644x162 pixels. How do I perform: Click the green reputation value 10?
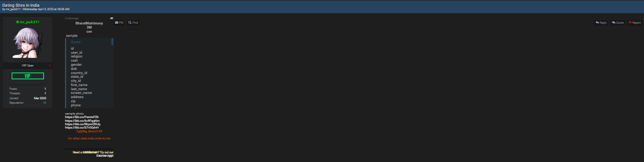click(x=44, y=103)
